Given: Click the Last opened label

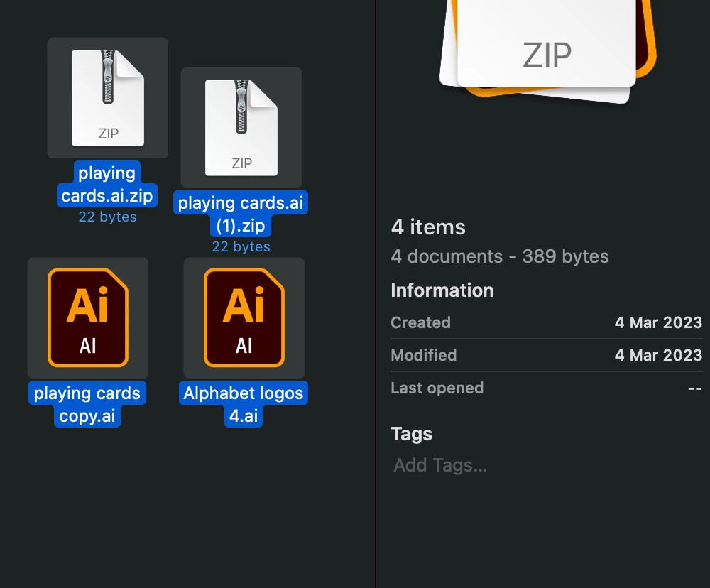Looking at the screenshot, I should click(437, 388).
